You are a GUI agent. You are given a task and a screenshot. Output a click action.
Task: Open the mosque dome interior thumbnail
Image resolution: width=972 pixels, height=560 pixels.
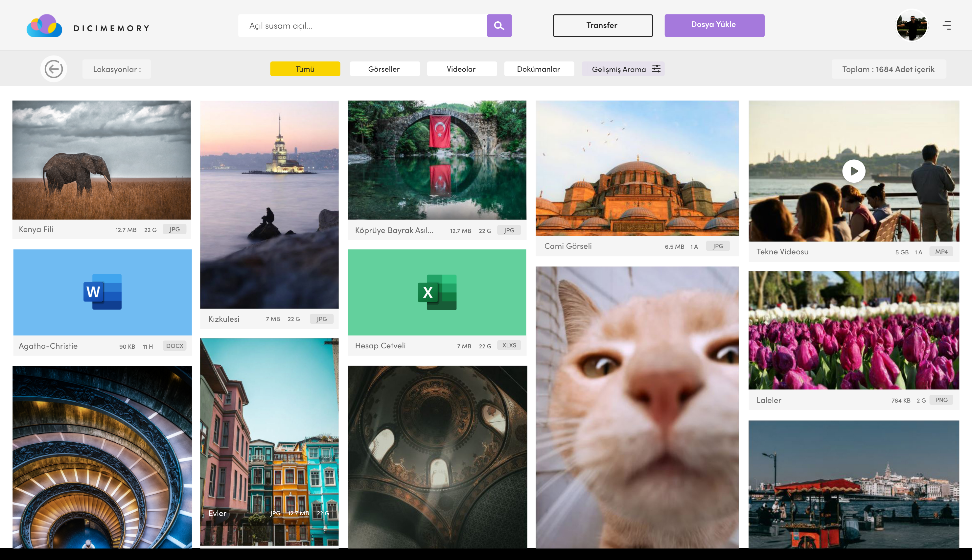(438, 457)
